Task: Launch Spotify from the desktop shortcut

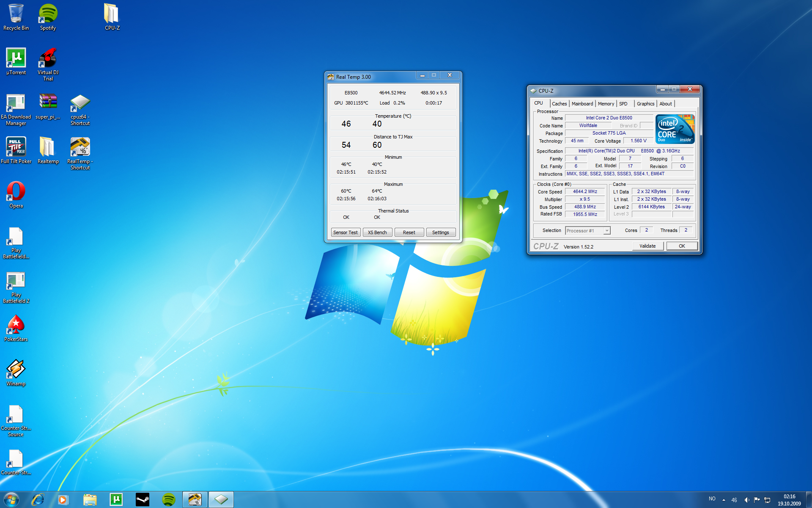Action: pyautogui.click(x=48, y=17)
